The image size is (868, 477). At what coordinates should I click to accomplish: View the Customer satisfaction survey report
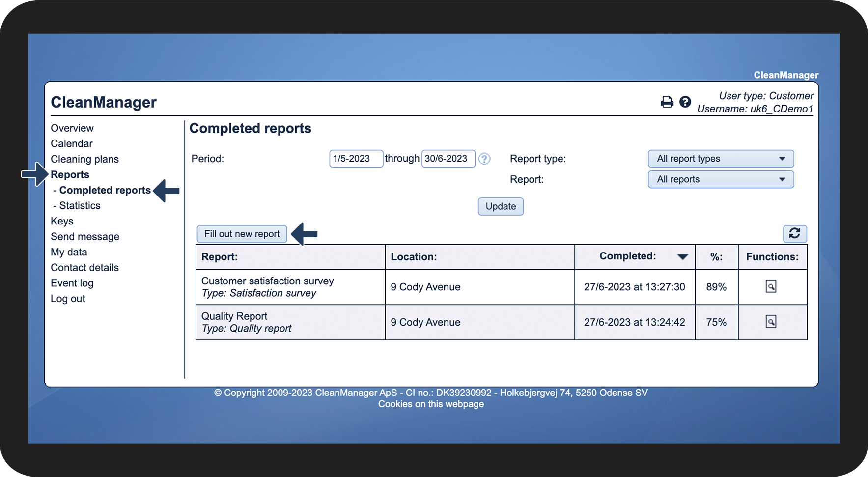[x=771, y=286]
